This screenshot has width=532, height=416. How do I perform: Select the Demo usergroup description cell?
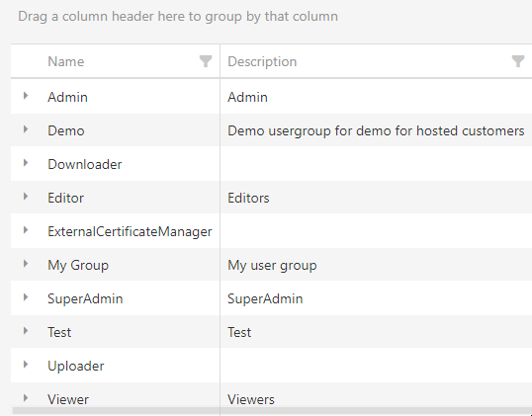pyautogui.click(x=377, y=130)
